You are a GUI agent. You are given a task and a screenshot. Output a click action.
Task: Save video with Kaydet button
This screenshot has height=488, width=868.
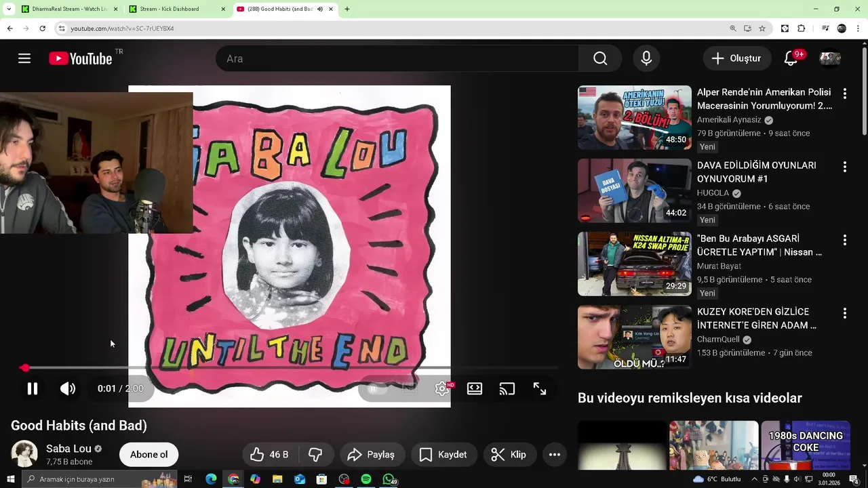coord(443,455)
